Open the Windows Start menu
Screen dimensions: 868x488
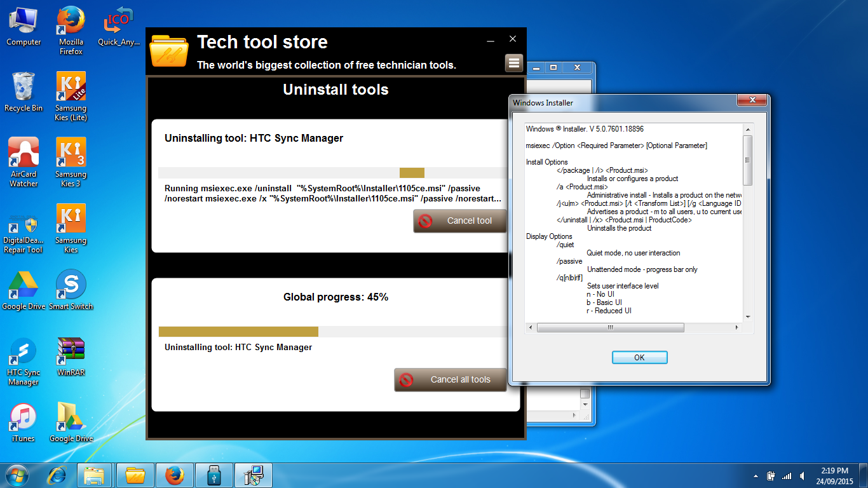click(17, 475)
